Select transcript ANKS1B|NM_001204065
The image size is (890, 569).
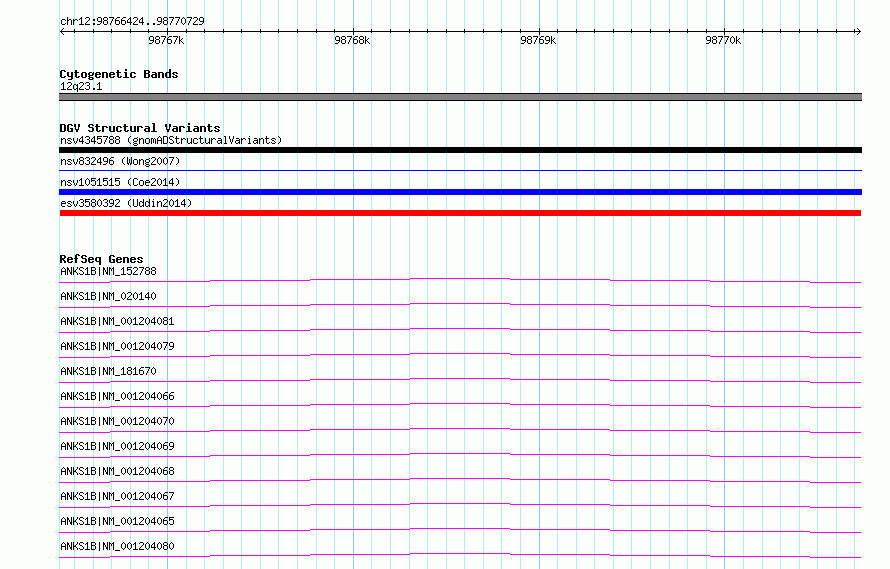117,521
